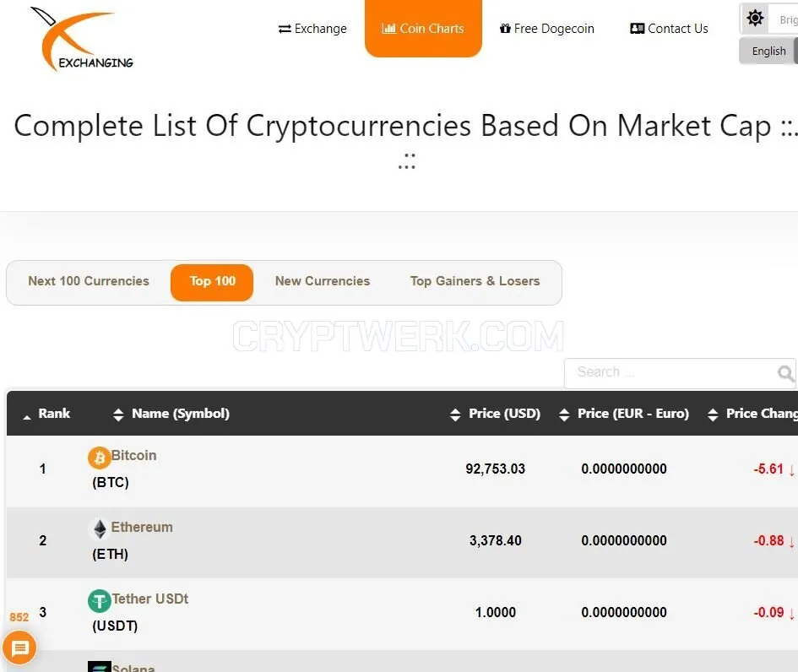Open the Contact Us page
798x672 pixels.
[669, 29]
